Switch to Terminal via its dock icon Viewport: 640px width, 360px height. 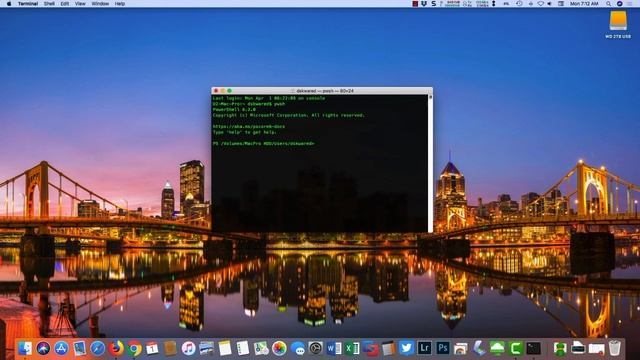pos(533,348)
